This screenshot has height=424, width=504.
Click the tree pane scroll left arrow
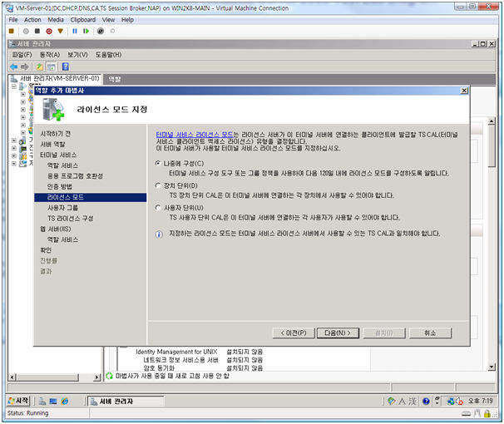tap(12, 377)
